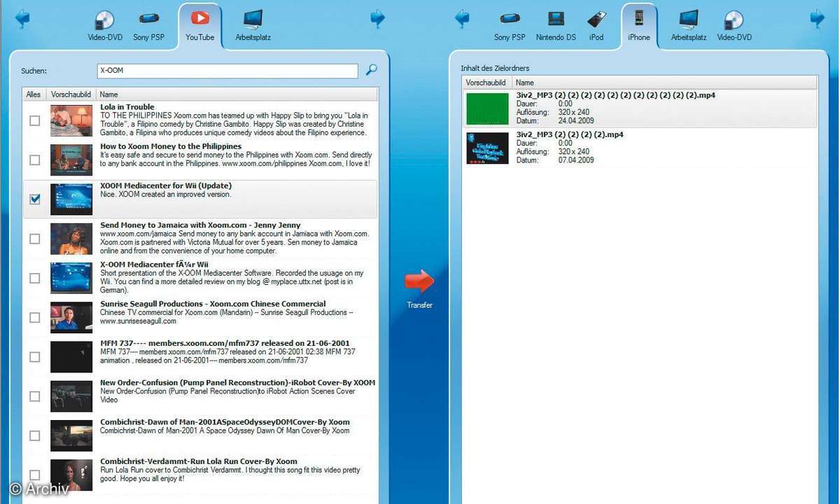
Task: Uncheck XOOM Mediacenter for Wii (Update)
Action: coord(34,199)
